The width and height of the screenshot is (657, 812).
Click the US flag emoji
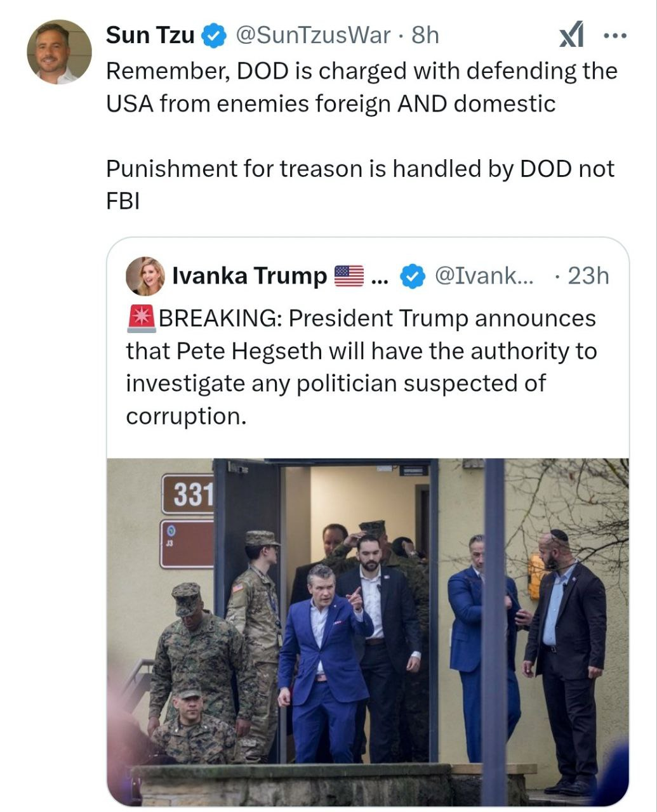tap(348, 276)
